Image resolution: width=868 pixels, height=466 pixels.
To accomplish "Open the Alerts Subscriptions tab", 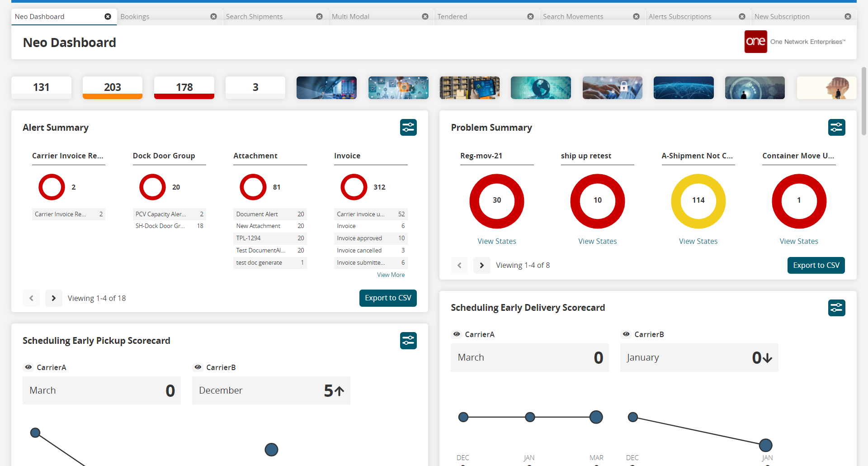I will click(x=679, y=17).
